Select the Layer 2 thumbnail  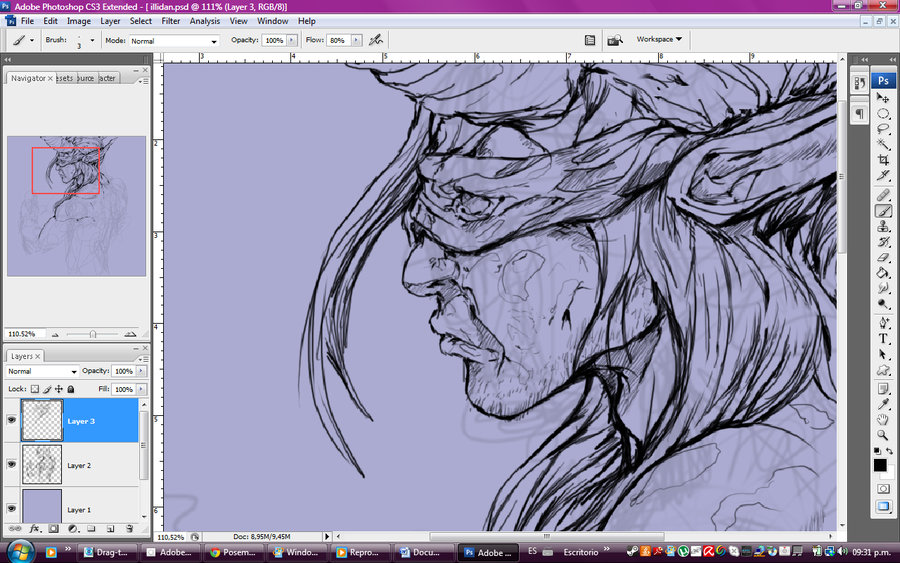tap(42, 464)
